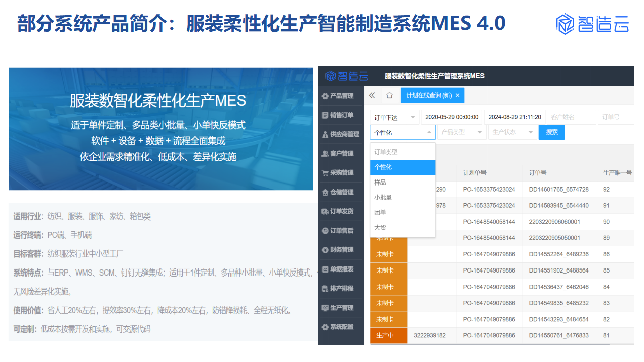The height and width of the screenshot is (362, 644).
Task: Click the blue 搜索 button
Action: point(552,132)
